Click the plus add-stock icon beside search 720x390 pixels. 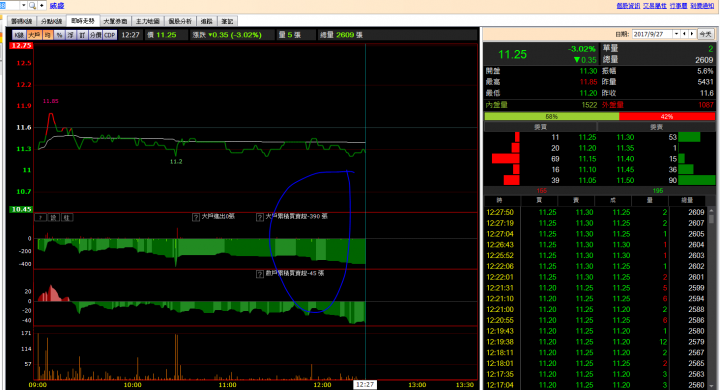(x=42, y=6)
